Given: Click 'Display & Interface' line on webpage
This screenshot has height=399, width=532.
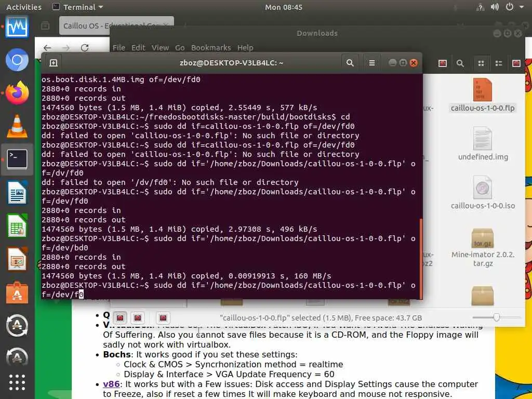Looking at the screenshot, I should pyautogui.click(x=229, y=374).
